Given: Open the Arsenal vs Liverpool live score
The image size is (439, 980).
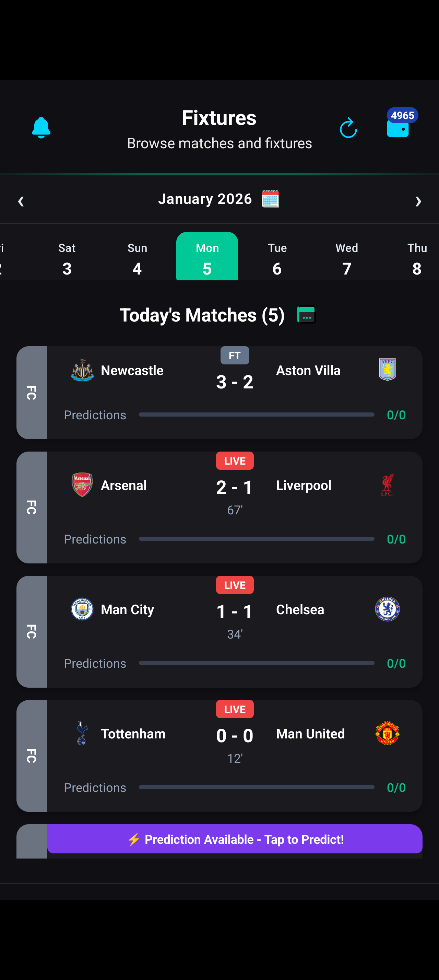Looking at the screenshot, I should (235, 487).
